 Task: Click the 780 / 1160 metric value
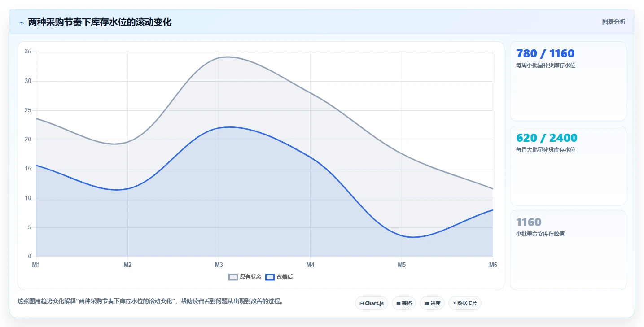tap(545, 53)
